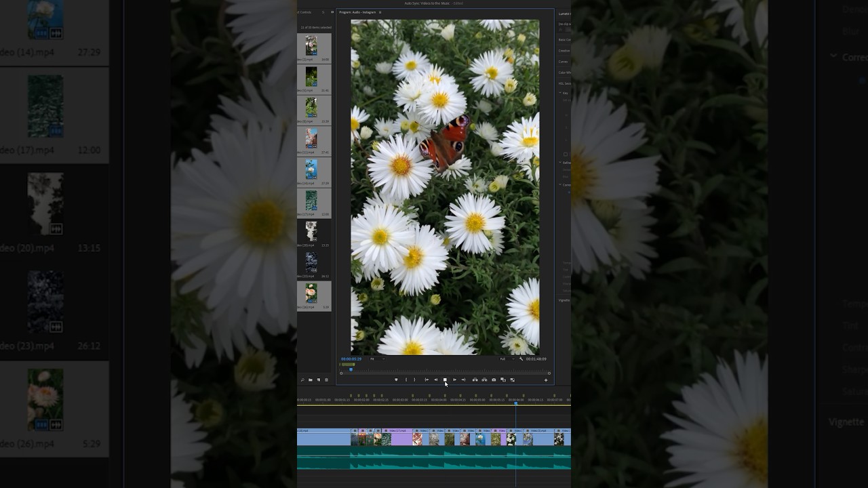Screen dimensions: 868x488
Task: Select Video (14).mp4 thumbnail in project bin
Action: click(x=311, y=169)
